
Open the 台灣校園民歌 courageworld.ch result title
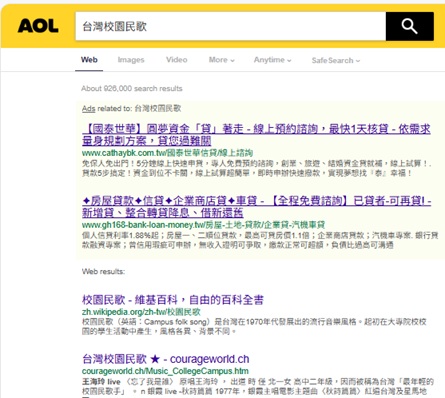click(166, 359)
